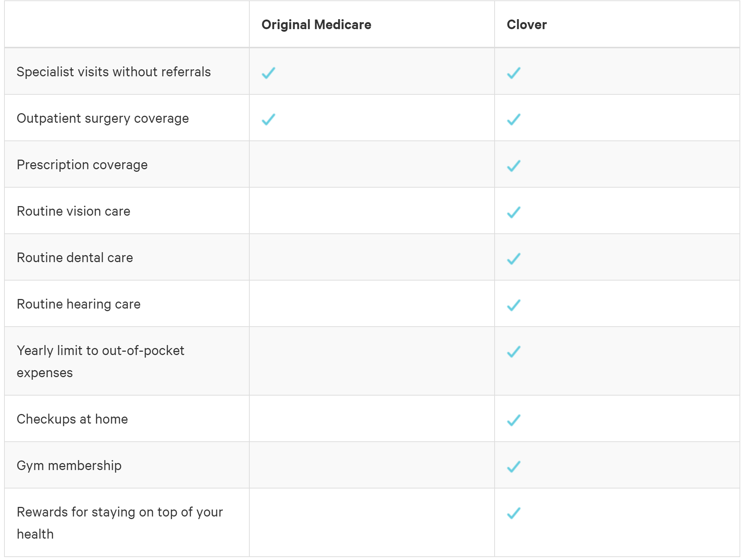
Task: Click Clover checkmark for Gym membership
Action: (514, 466)
